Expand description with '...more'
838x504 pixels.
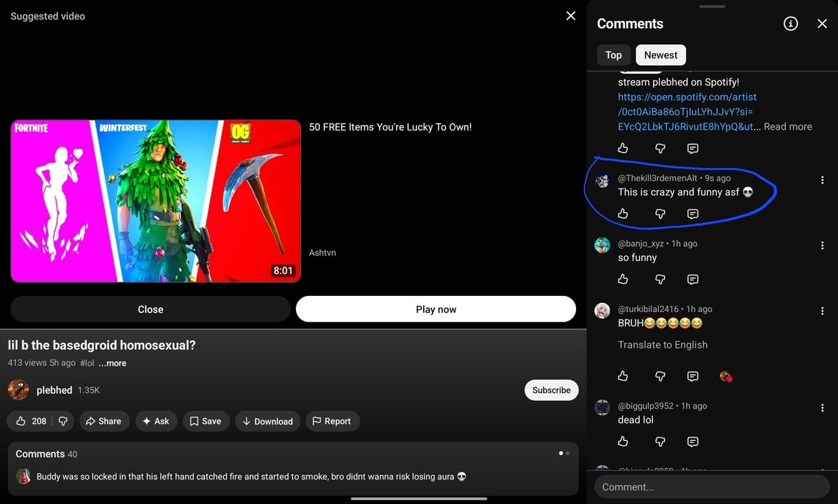pos(112,363)
